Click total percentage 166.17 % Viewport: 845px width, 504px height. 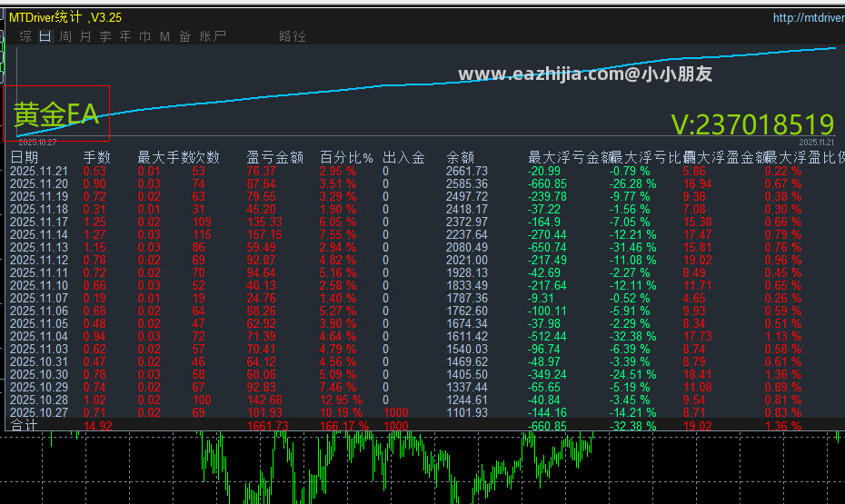tap(343, 425)
